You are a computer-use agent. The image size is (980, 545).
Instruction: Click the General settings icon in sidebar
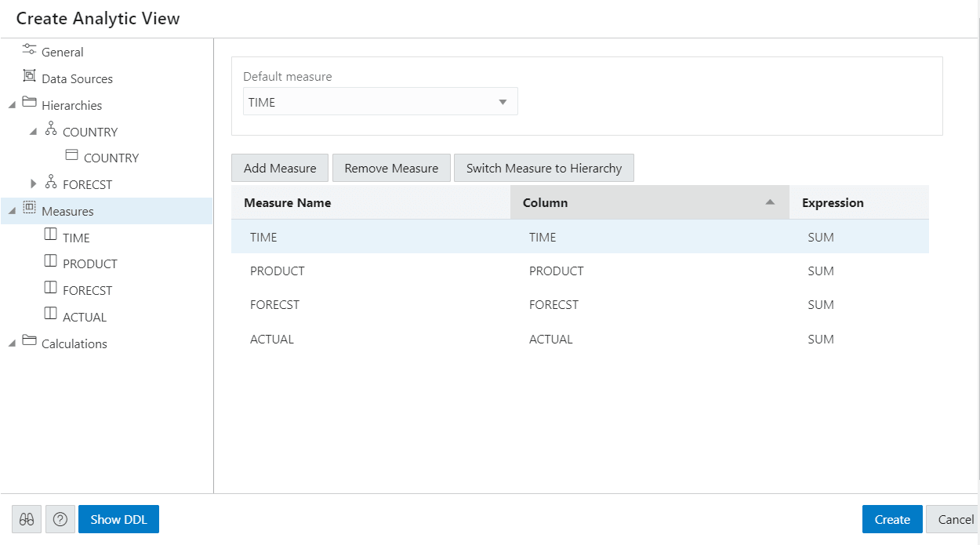[x=28, y=52]
